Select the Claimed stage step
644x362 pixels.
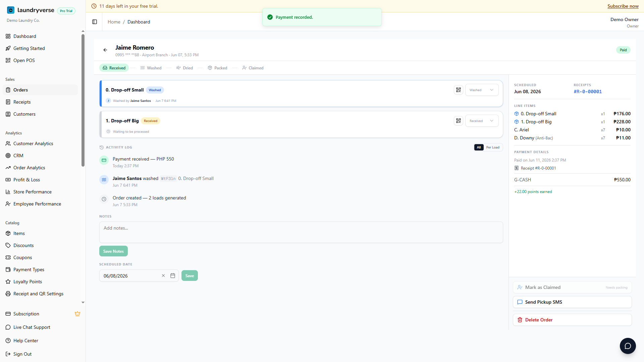tap(253, 68)
